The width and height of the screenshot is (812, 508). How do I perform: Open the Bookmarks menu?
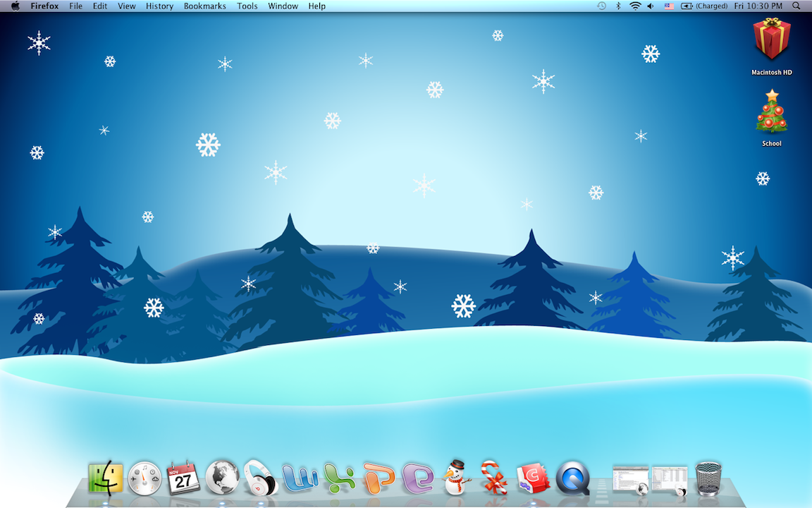(x=205, y=6)
